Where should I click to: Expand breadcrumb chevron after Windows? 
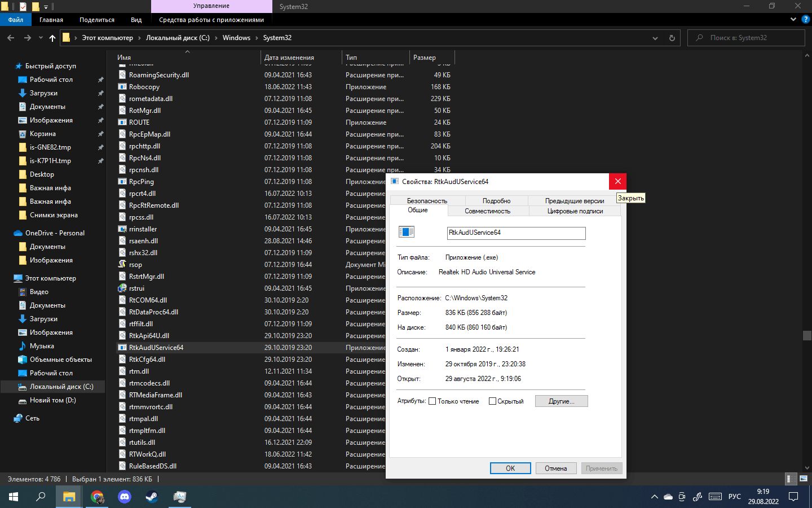tap(257, 38)
